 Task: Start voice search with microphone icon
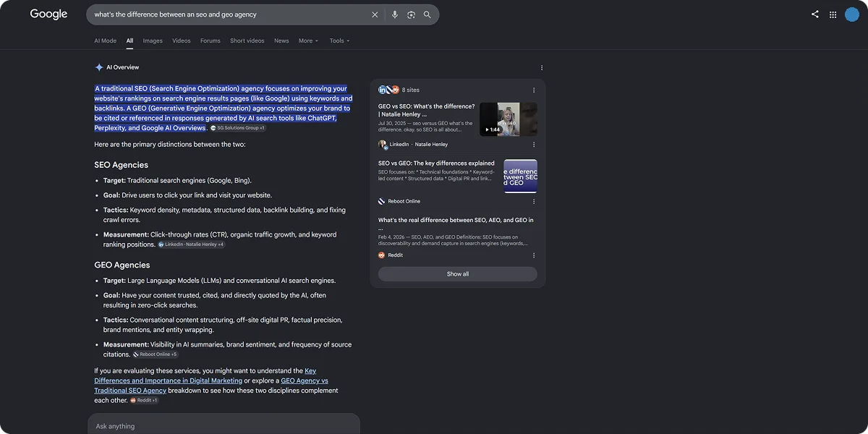pyautogui.click(x=395, y=14)
